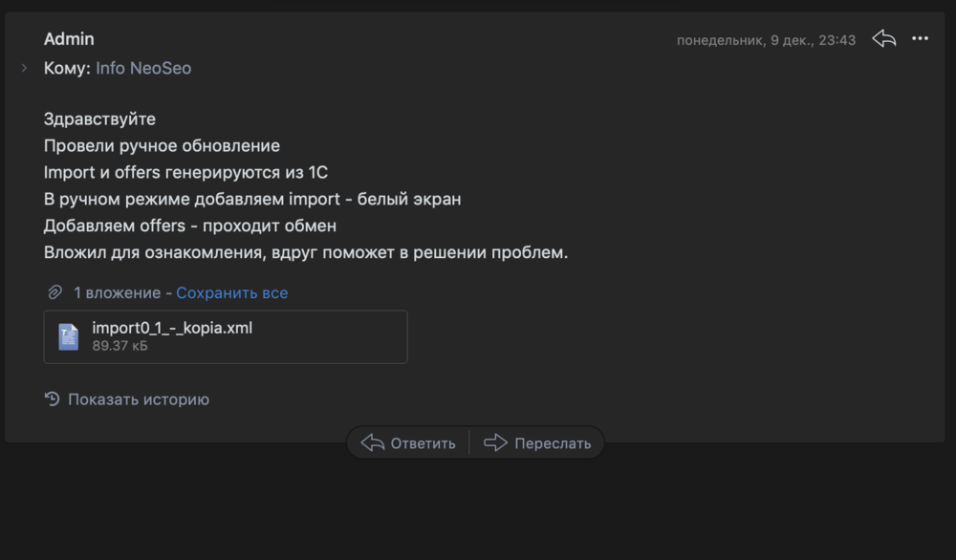The image size is (956, 560).
Task: Expand recipient details chevron next to Кому
Action: pos(24,68)
